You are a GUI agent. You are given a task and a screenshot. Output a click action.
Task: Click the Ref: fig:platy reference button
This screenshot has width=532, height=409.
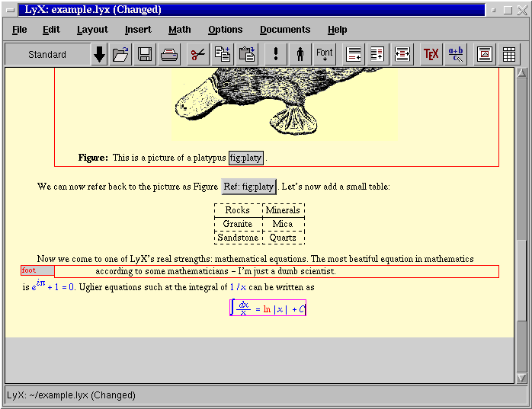(x=249, y=187)
